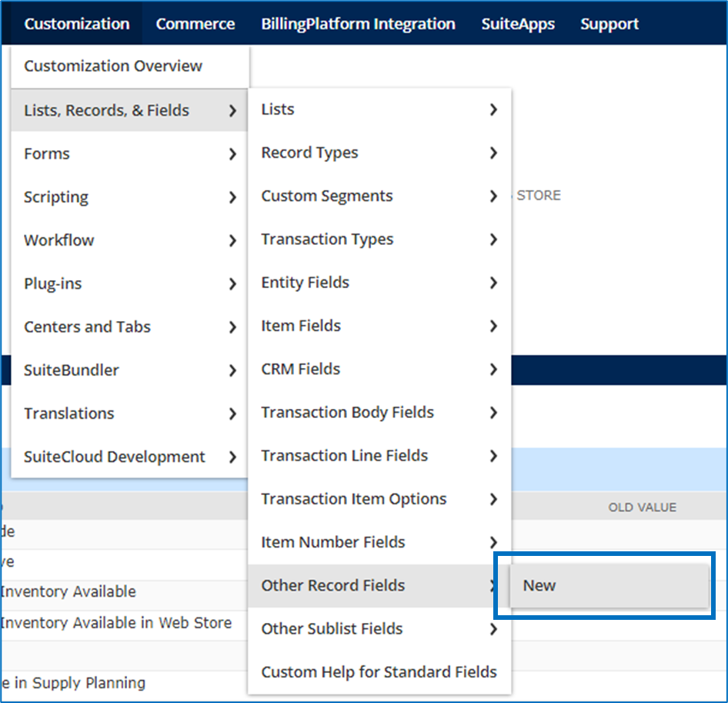Select Customization Overview

coord(129,66)
